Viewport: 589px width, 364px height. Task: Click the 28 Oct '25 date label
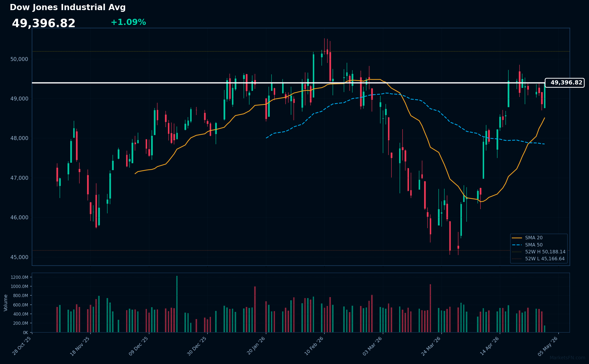[x=22, y=346]
